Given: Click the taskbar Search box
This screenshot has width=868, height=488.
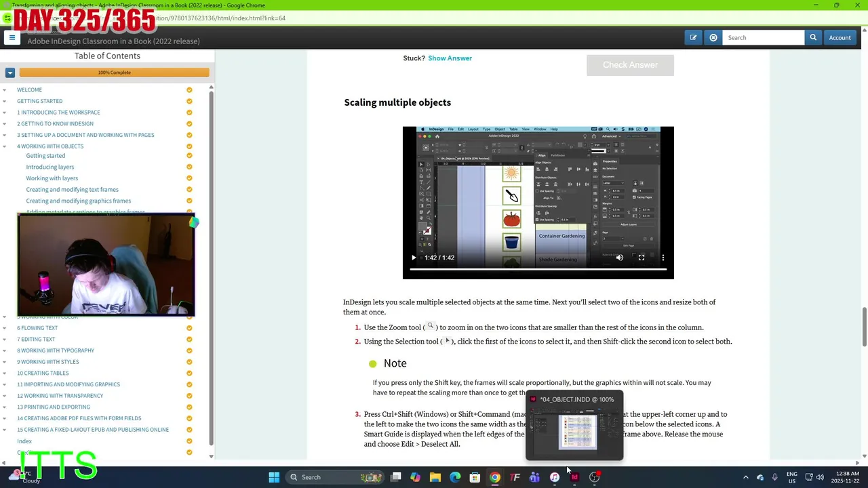Looking at the screenshot, I should pyautogui.click(x=334, y=477).
